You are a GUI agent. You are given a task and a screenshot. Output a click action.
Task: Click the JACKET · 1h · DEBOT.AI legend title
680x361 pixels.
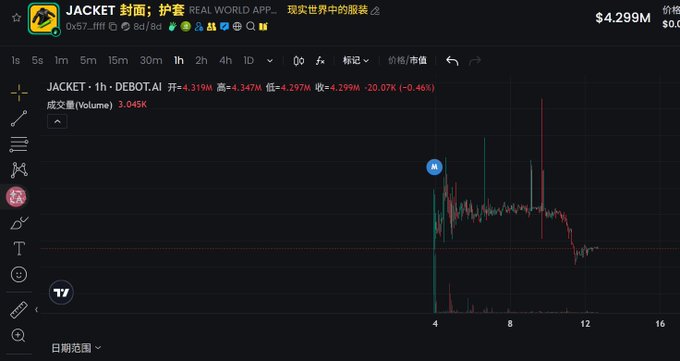tap(104, 87)
